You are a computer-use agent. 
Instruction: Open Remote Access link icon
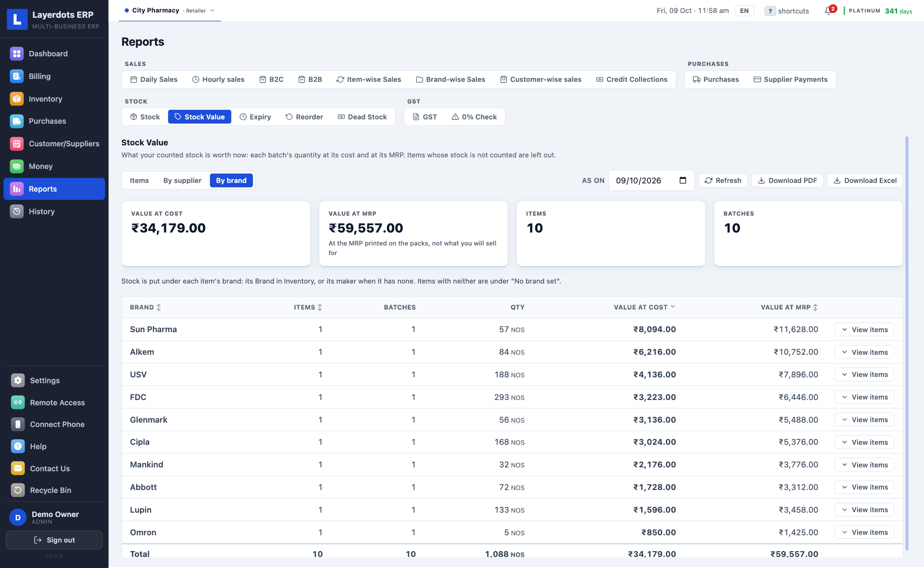(18, 402)
